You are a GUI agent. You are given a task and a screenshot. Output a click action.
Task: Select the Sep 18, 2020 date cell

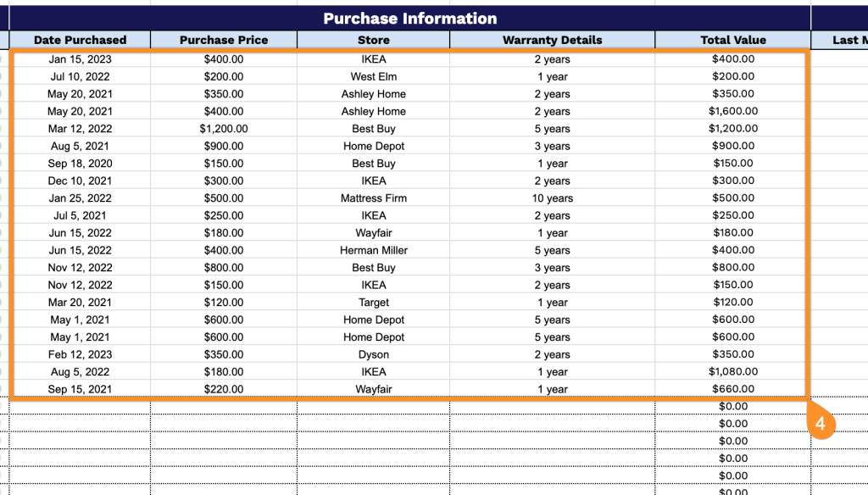pyautogui.click(x=80, y=164)
